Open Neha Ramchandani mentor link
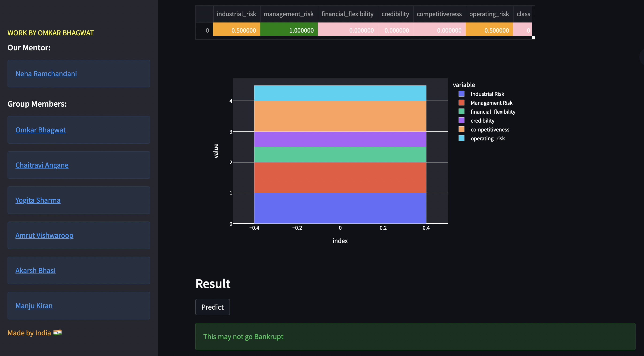644x356 pixels. (x=46, y=74)
